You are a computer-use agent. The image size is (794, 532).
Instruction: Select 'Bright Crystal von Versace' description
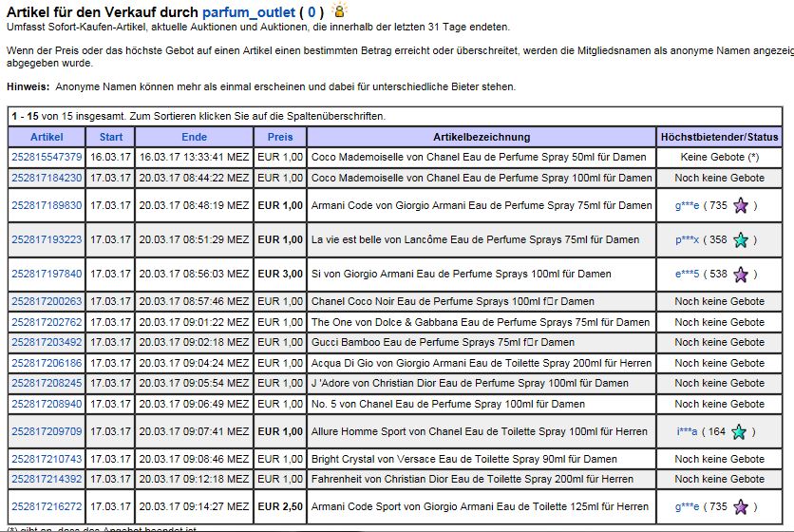(463, 459)
